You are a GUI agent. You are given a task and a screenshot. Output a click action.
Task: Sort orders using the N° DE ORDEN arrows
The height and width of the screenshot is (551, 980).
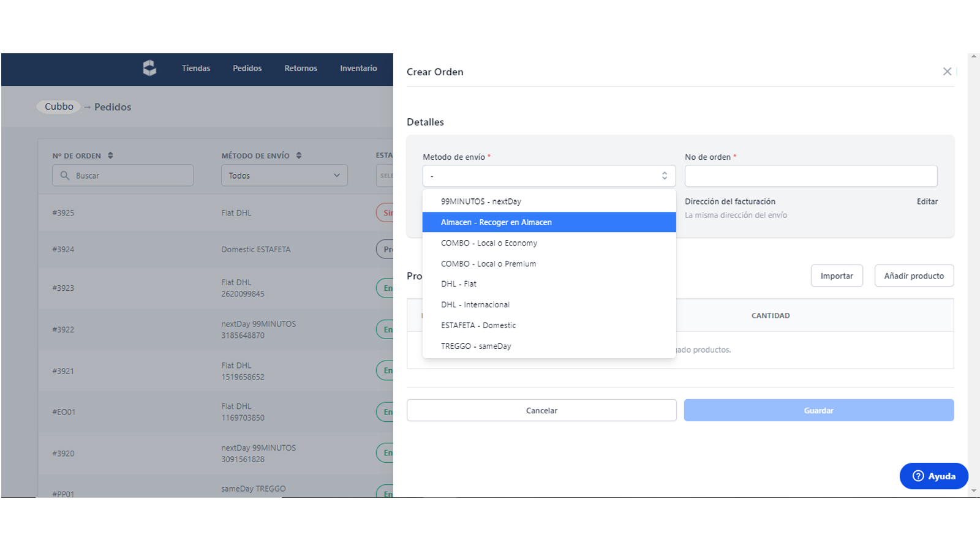coord(110,155)
